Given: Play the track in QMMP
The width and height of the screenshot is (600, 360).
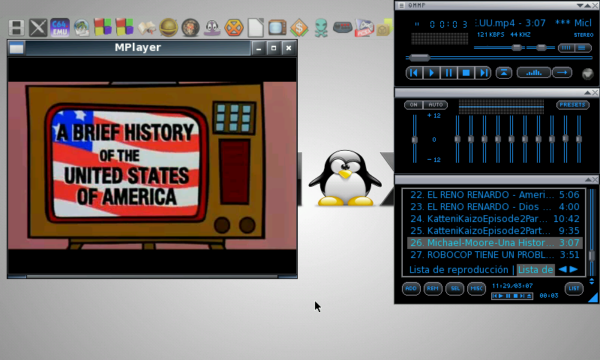Looking at the screenshot, I should (x=431, y=73).
